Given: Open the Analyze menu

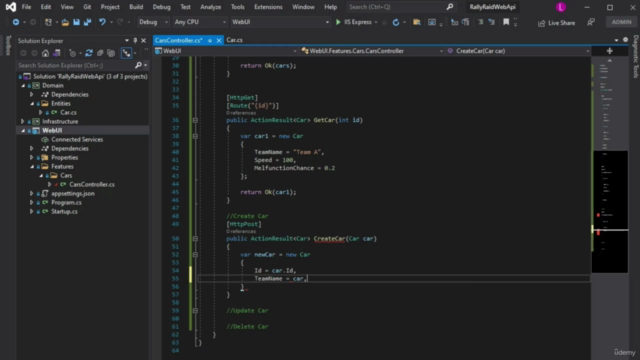Looking at the screenshot, I should [211, 7].
